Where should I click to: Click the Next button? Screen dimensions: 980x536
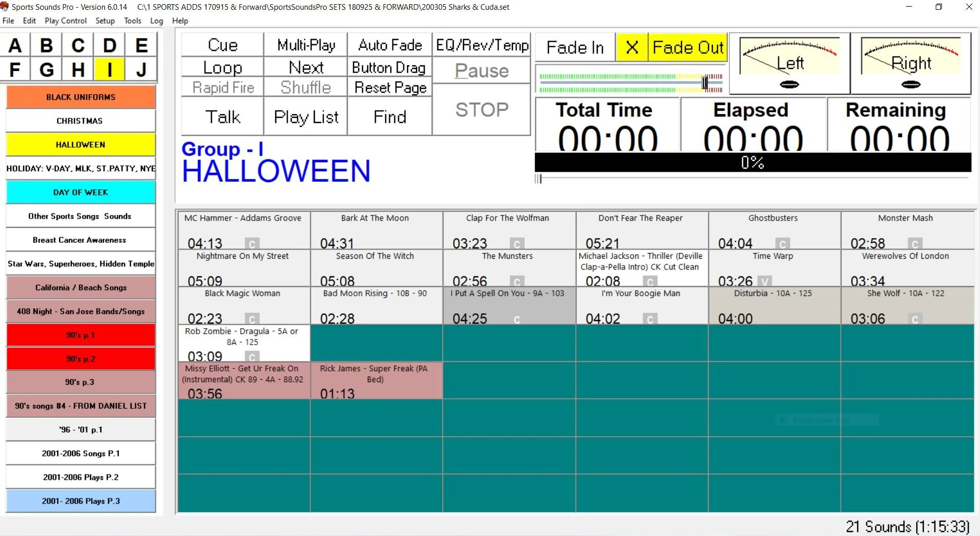[306, 67]
